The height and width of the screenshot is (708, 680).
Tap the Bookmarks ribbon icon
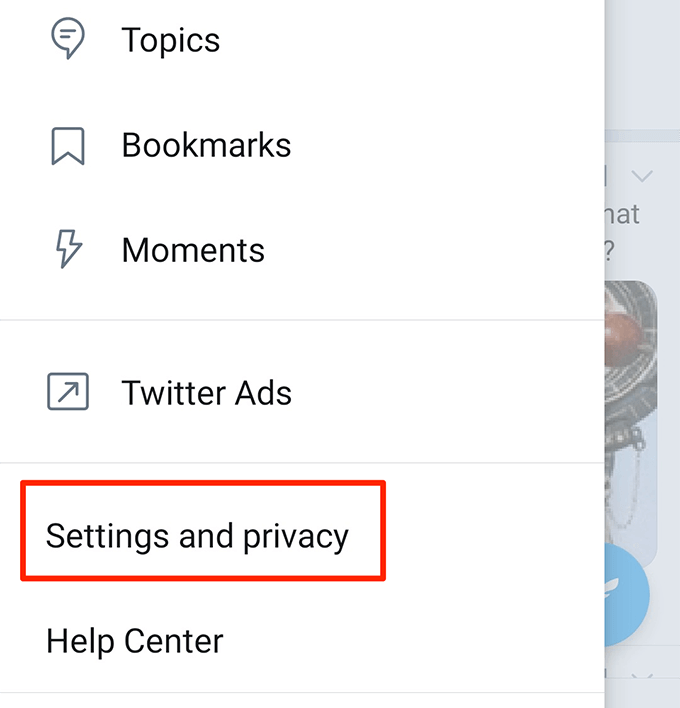click(x=68, y=145)
